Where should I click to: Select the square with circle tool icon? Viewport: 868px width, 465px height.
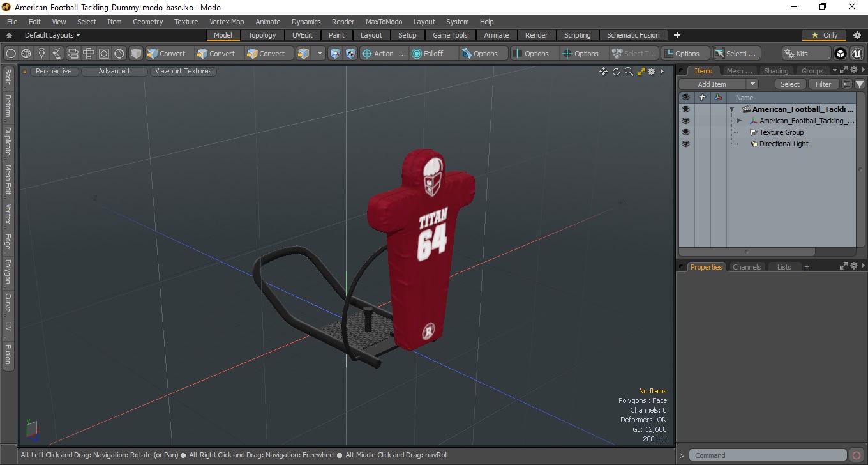103,54
